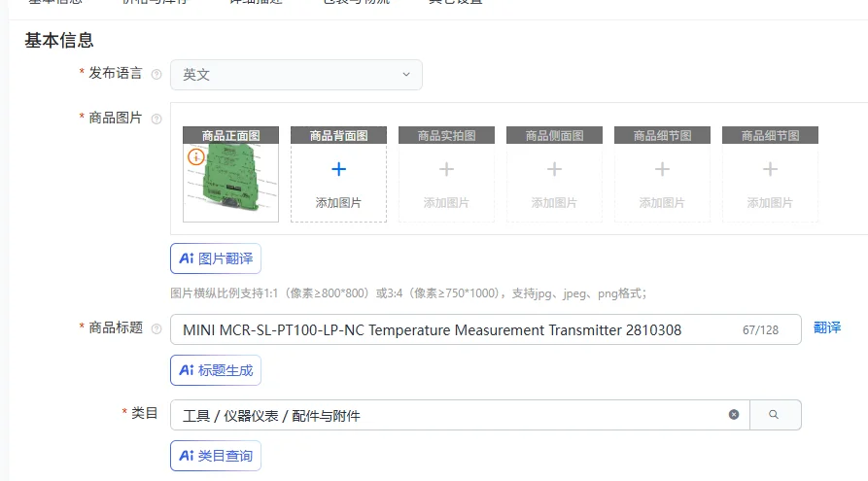The height and width of the screenshot is (481, 868).
Task: Select the 商品正面图 product thumbnail
Action: click(230, 174)
